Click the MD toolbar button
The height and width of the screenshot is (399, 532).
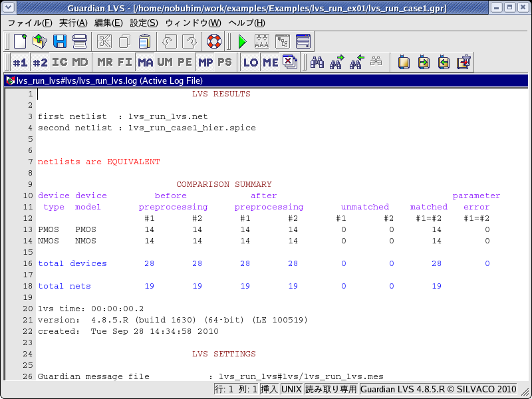80,62
